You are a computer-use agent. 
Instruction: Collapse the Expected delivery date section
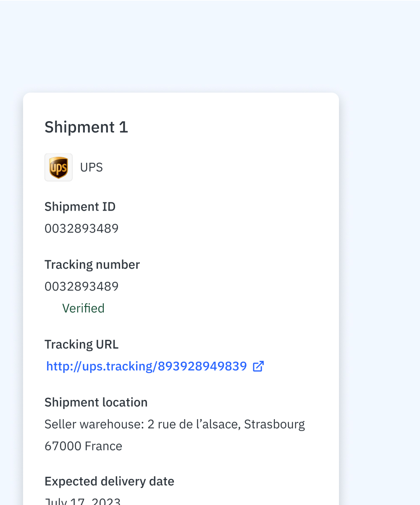click(x=109, y=481)
